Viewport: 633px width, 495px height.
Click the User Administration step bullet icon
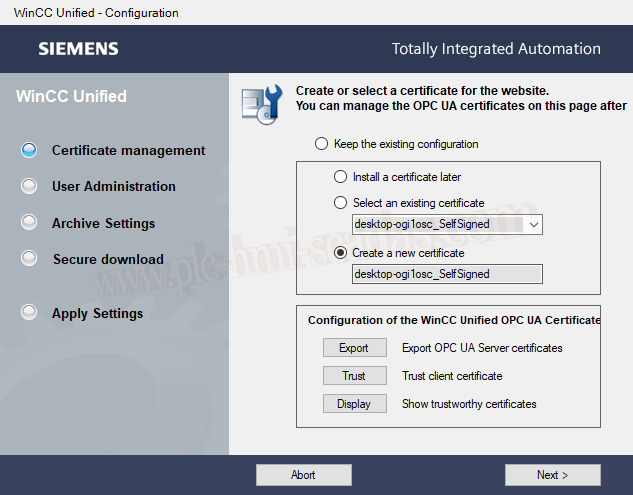point(29,186)
